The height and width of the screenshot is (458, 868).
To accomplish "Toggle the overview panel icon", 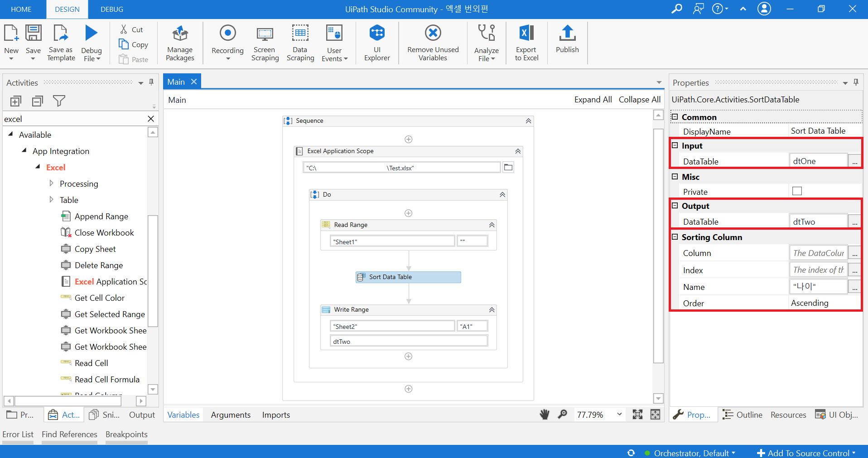I will pyautogui.click(x=655, y=415).
